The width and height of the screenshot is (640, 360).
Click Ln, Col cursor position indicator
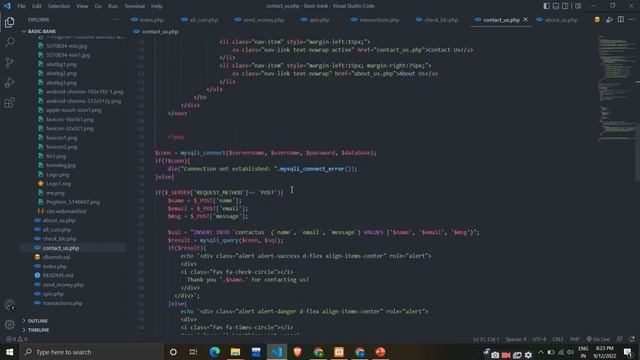(486, 339)
